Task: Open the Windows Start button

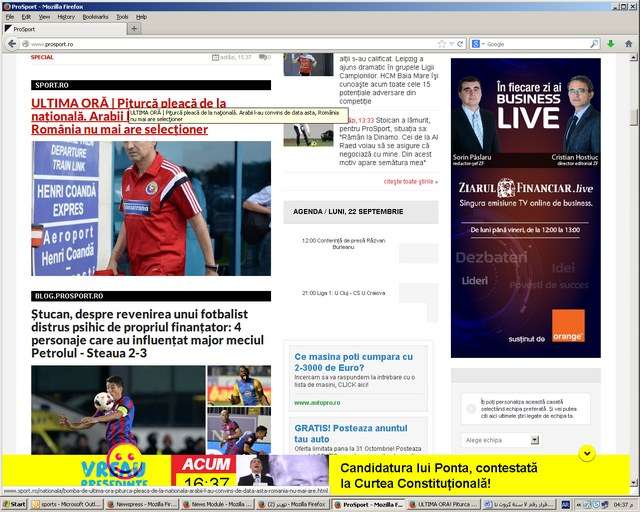Action: click(14, 505)
